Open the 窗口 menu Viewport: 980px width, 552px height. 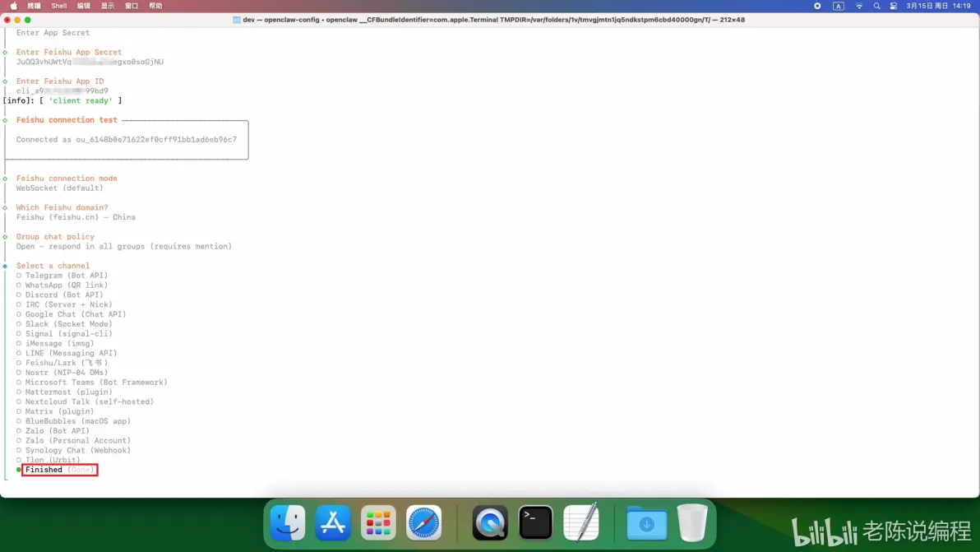132,6
